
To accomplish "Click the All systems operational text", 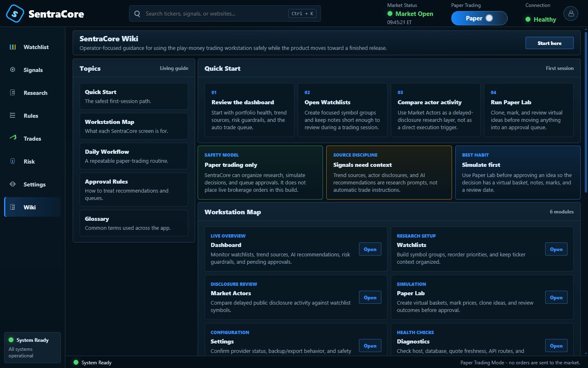I will click(21, 352).
